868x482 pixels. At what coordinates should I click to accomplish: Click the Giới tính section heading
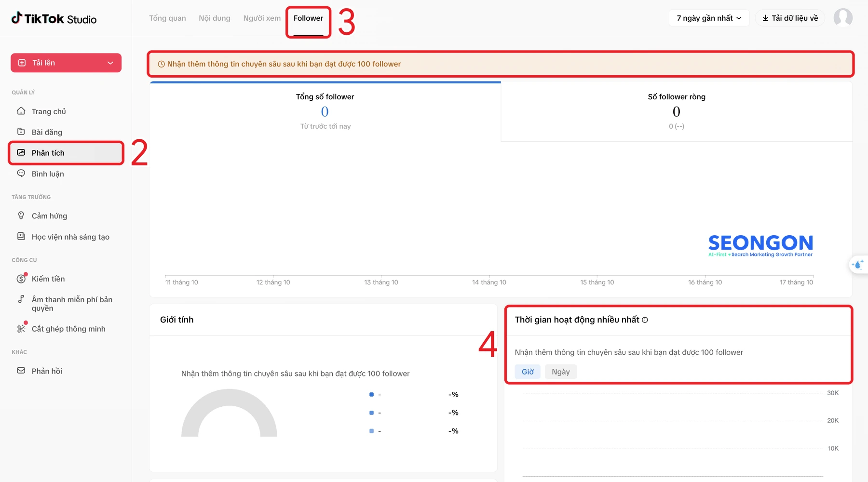click(176, 320)
